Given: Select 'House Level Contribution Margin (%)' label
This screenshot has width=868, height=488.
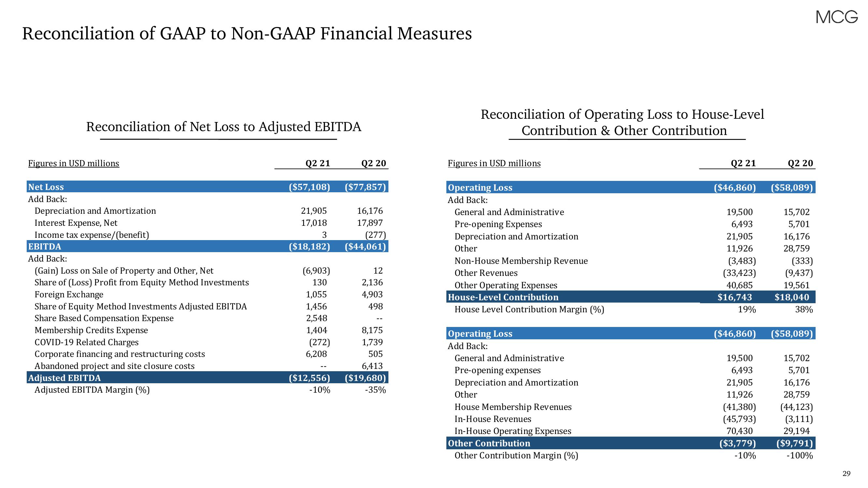Looking at the screenshot, I should pos(529,309).
